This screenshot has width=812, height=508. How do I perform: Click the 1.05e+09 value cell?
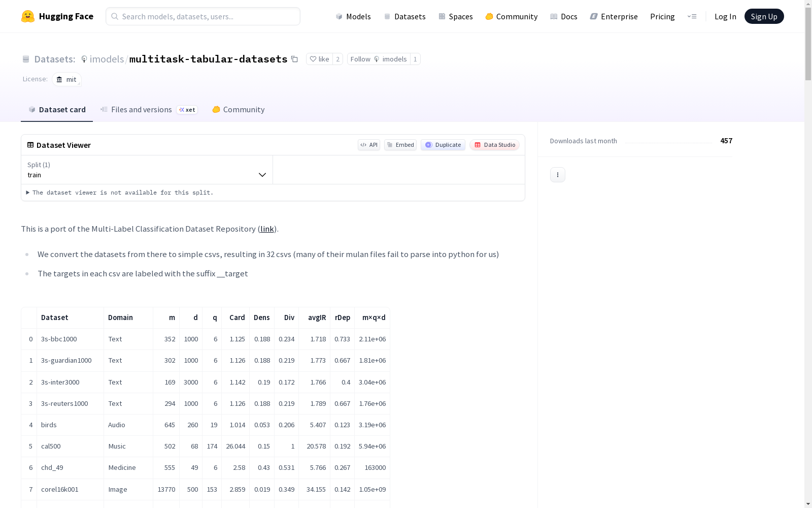pos(372,489)
